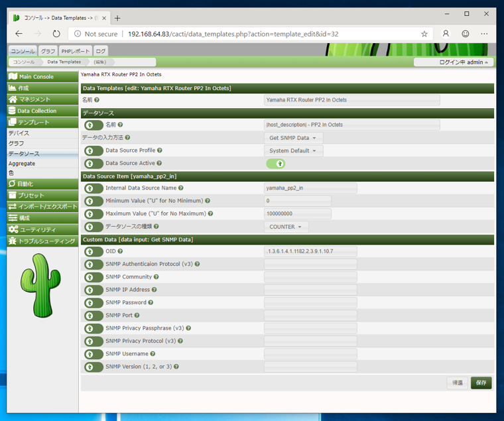Click help icon beside SNMP Privacy Protocol

point(180,341)
